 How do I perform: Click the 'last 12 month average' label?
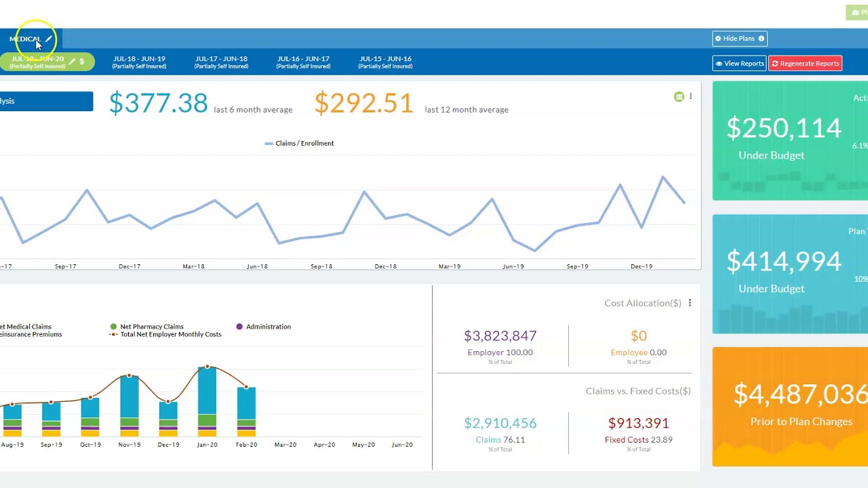467,110
